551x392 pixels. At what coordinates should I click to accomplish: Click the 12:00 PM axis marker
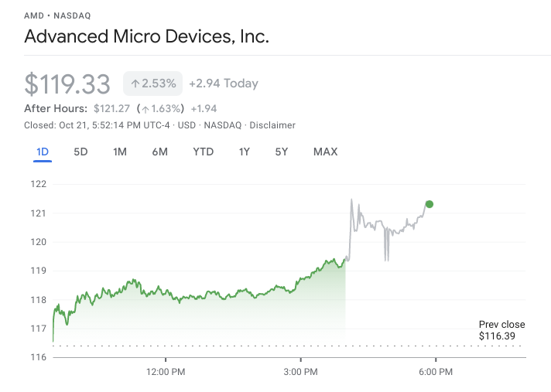(x=166, y=372)
